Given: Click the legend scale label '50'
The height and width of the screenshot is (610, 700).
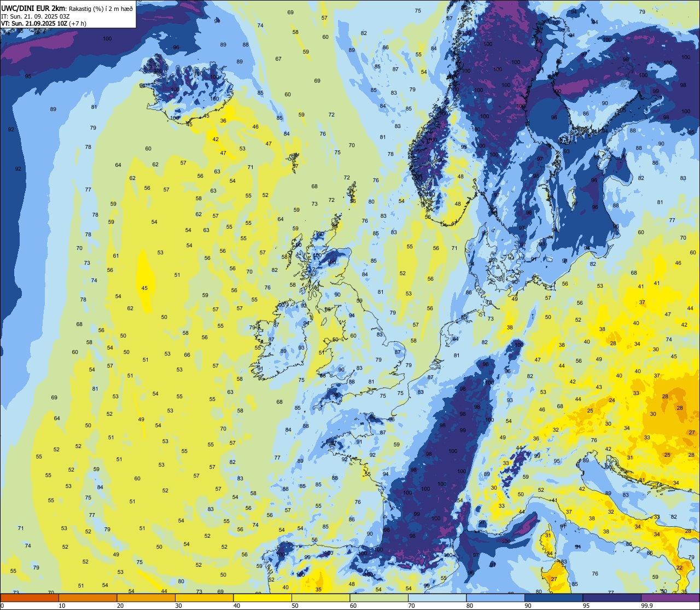Looking at the screenshot, I should [x=295, y=606].
